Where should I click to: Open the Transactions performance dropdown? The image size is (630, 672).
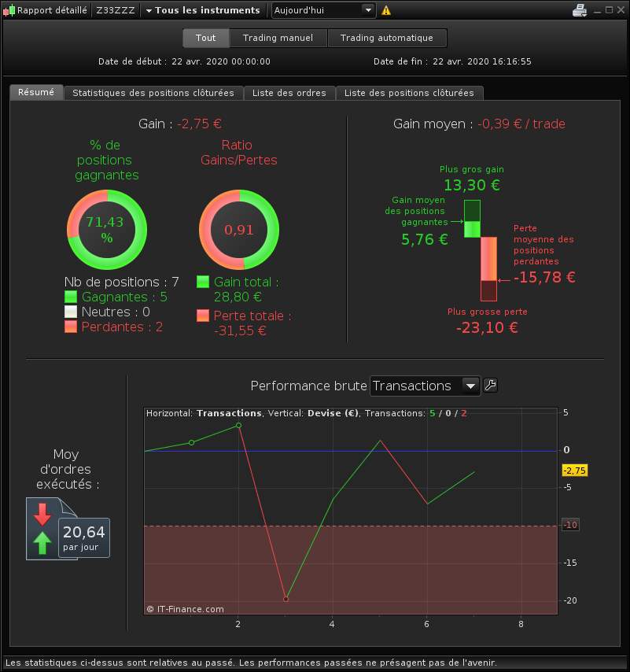click(425, 386)
